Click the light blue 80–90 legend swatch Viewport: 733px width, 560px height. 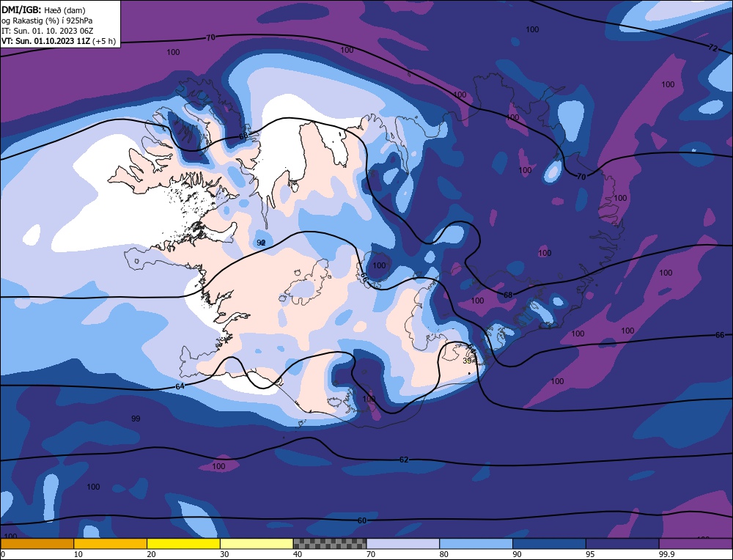click(x=476, y=544)
